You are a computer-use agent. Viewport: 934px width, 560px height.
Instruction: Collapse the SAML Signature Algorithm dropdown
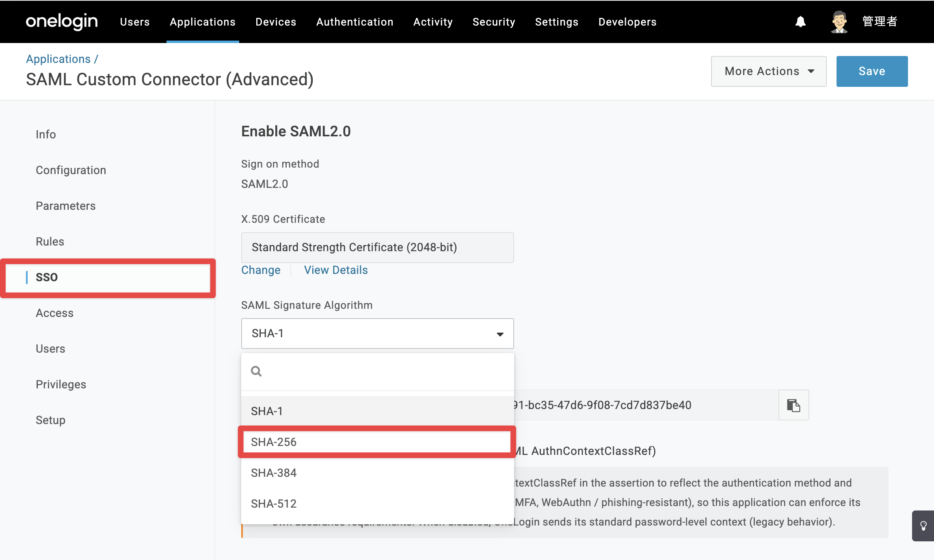point(378,334)
